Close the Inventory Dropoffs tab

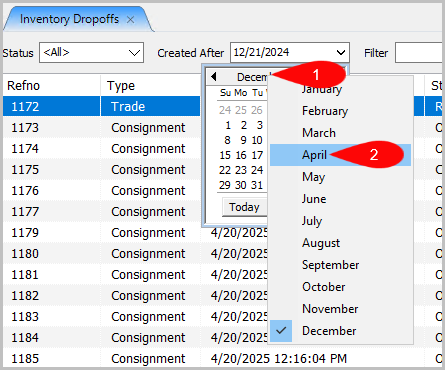point(130,20)
